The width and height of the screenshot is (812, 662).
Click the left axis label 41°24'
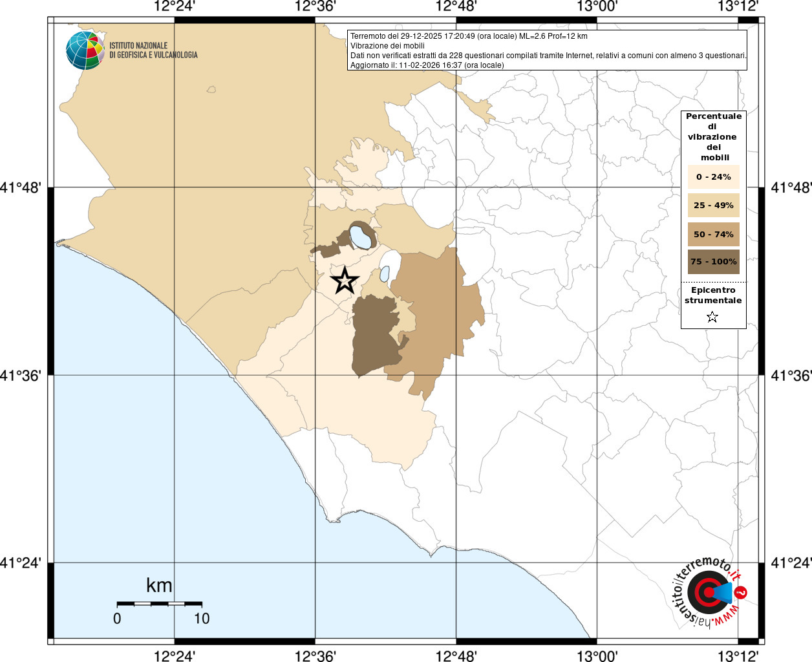21,563
